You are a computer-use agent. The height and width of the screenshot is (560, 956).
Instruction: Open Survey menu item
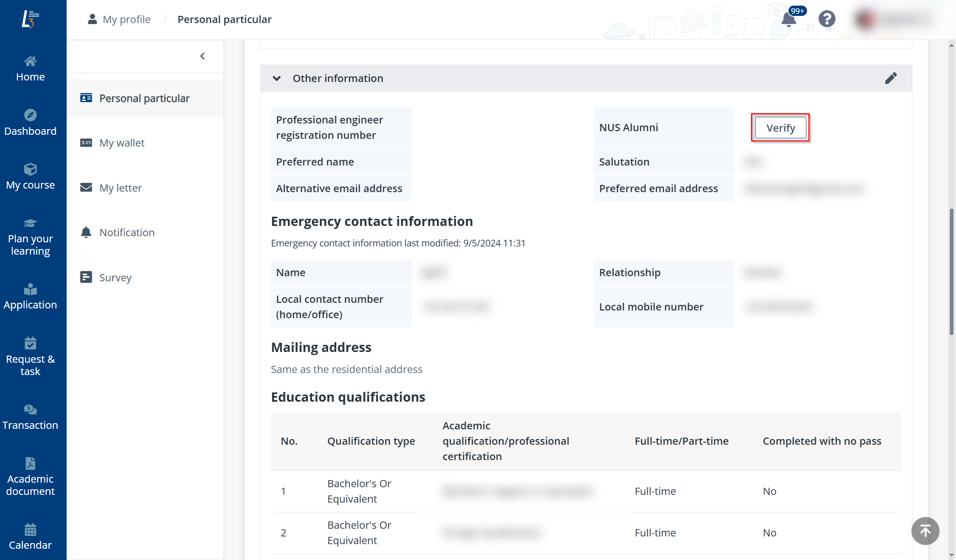[x=146, y=278]
